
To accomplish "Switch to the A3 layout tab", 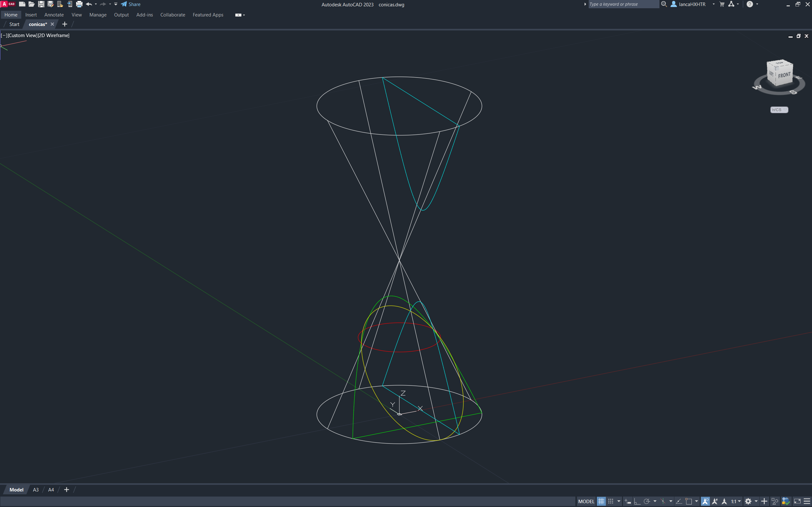I will point(36,490).
